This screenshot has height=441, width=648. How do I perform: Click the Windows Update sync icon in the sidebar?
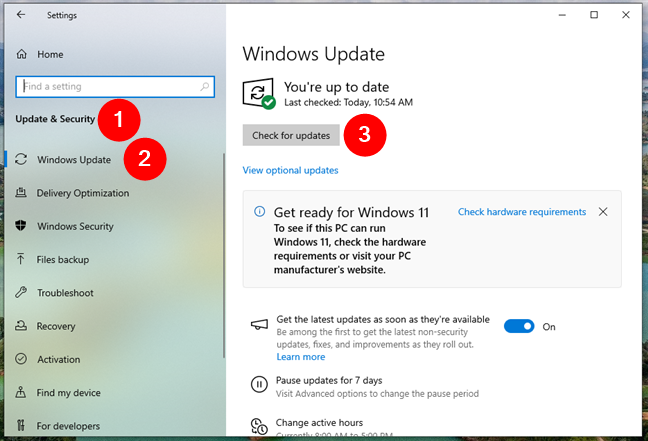[x=21, y=160]
